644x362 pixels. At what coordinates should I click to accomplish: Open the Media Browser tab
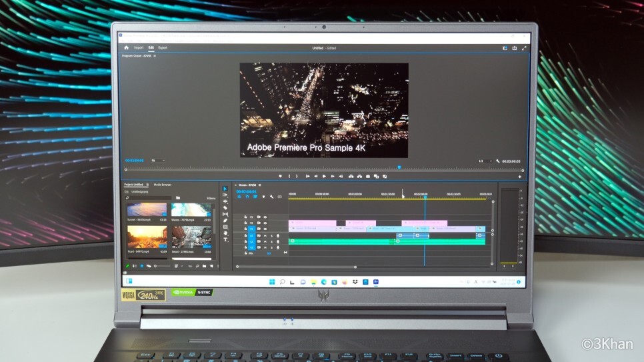tap(162, 185)
